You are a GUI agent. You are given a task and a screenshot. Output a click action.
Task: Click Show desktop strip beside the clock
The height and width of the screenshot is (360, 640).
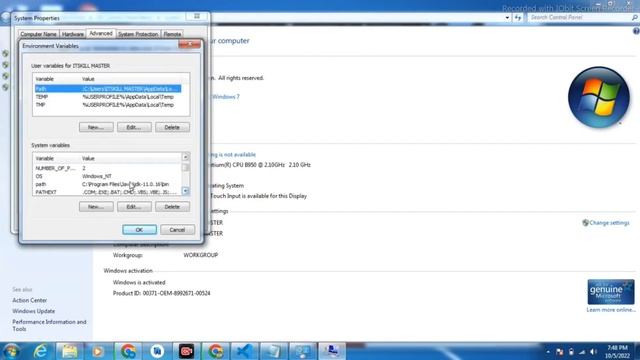[637, 351]
